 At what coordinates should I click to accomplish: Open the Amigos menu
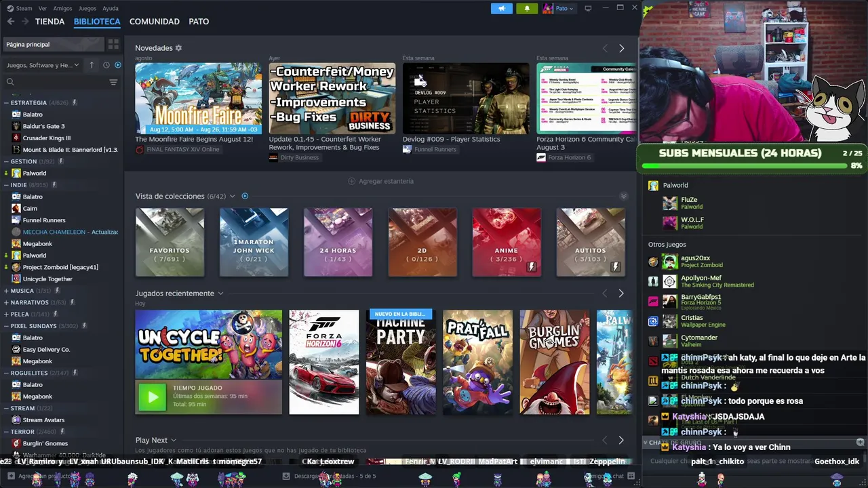[x=62, y=9]
